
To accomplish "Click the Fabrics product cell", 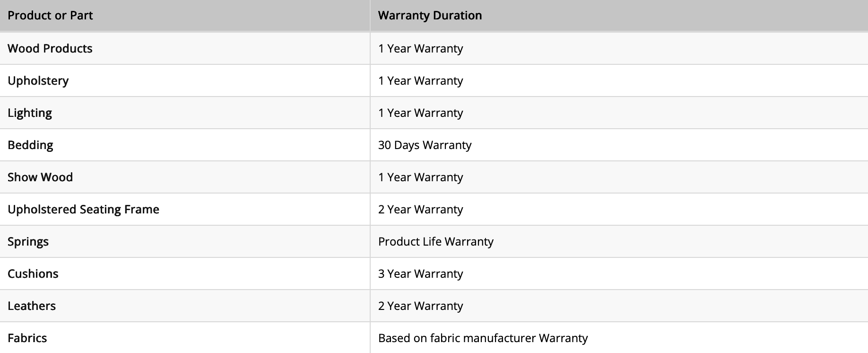I will (185, 337).
